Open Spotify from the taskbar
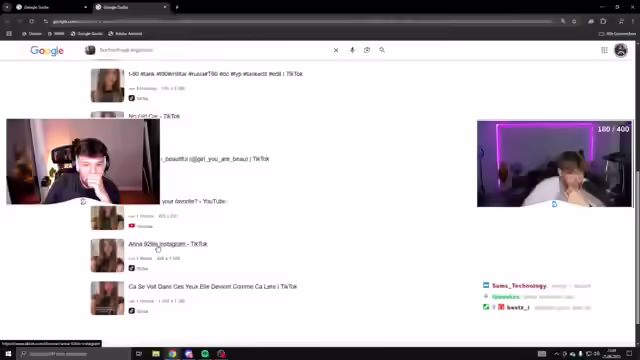640x360 pixels. (205, 353)
